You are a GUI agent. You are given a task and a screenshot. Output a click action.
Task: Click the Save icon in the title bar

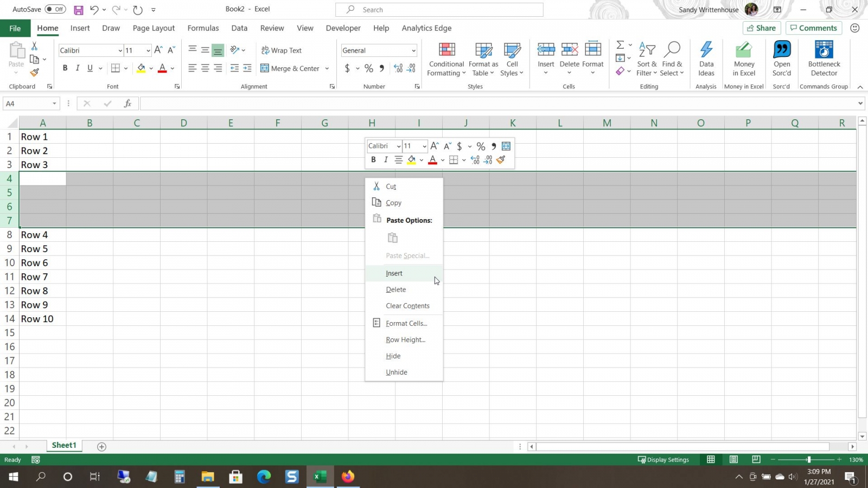pyautogui.click(x=79, y=10)
